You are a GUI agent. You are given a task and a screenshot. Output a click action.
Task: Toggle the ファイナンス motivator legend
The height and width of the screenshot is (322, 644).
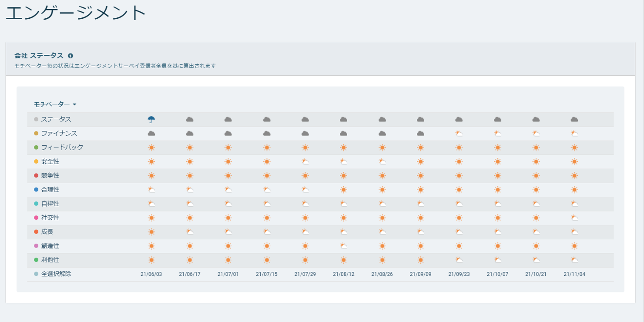pos(56,133)
